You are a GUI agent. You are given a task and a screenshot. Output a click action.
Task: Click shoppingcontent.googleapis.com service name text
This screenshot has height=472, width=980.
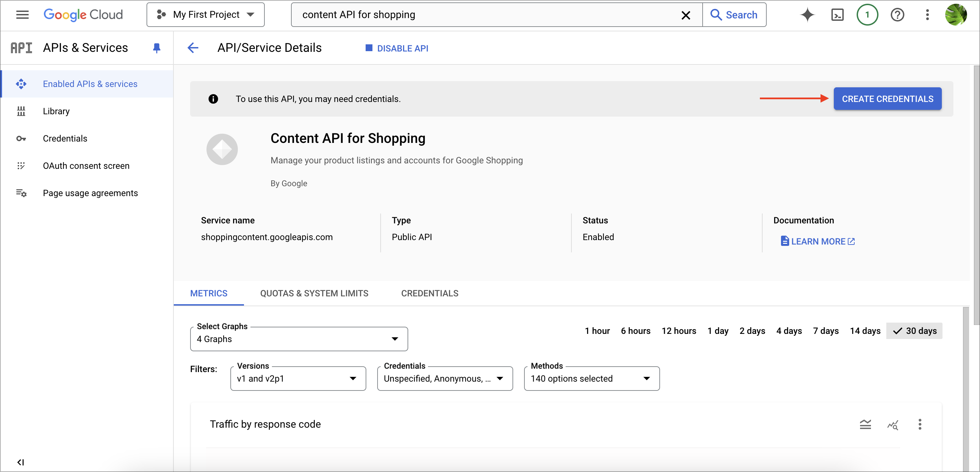pyautogui.click(x=267, y=237)
